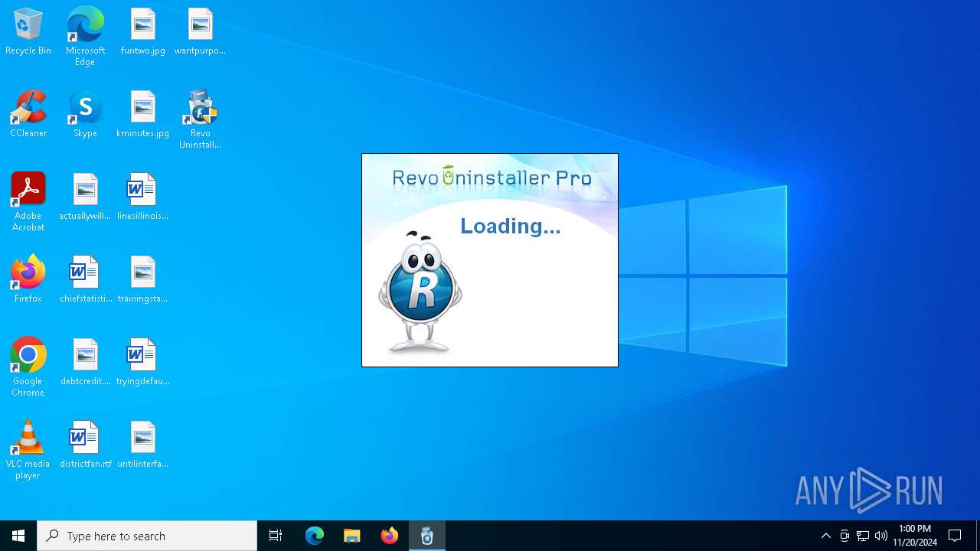
Task: Select the linesillinois... Word document
Action: tap(142, 197)
